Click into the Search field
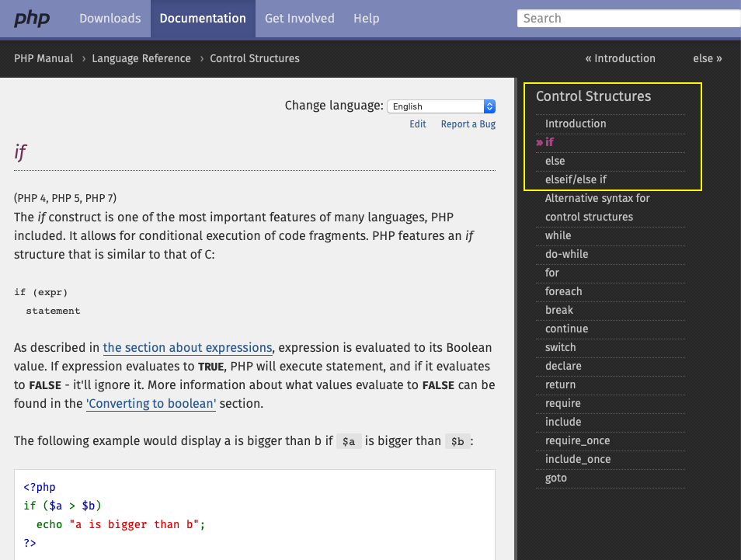The image size is (741, 560). [x=629, y=19]
